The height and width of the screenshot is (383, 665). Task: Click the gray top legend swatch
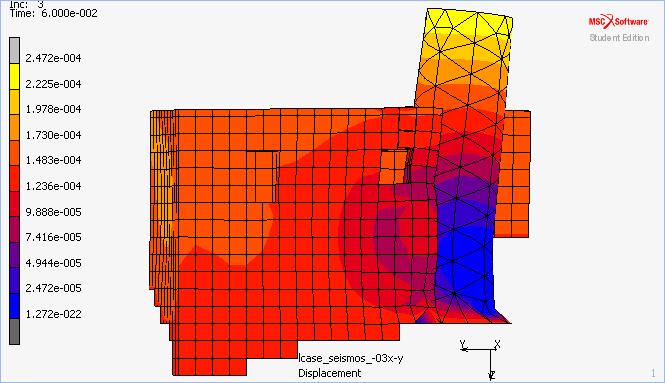click(x=14, y=50)
